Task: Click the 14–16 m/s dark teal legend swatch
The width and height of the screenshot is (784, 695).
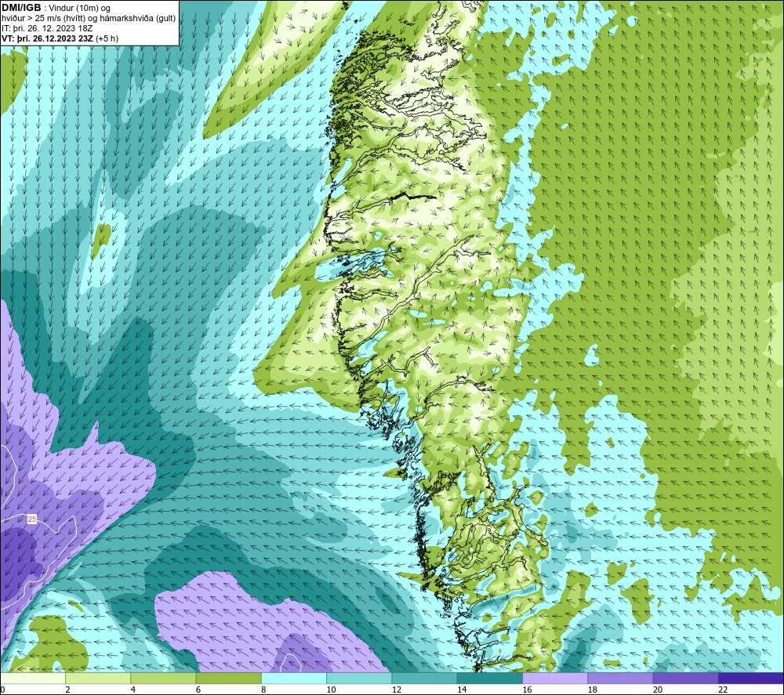Action: click(x=490, y=678)
